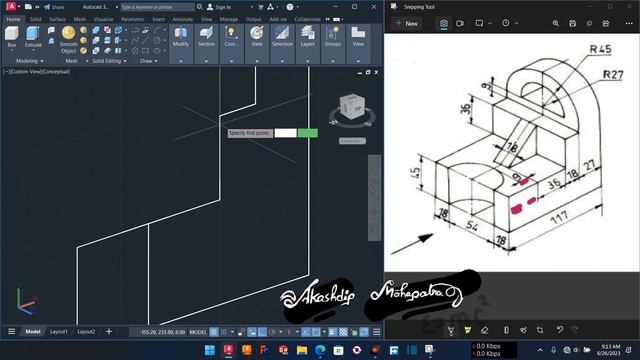Screen dimensions: 640x360
Task: Select the Ruler tool in Snipping Tool
Action: point(507,330)
